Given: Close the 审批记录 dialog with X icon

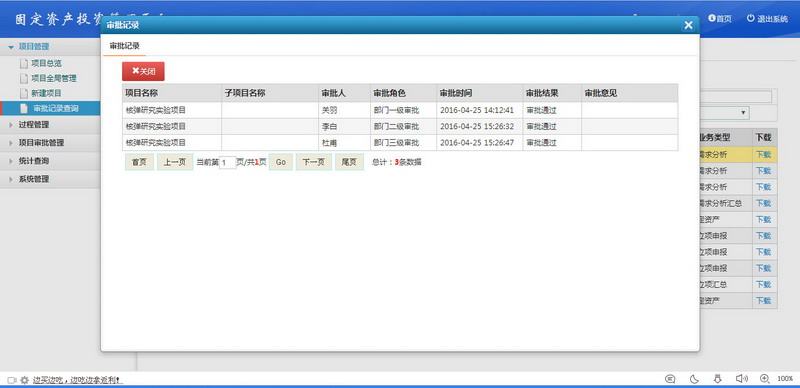Looking at the screenshot, I should coord(688,25).
